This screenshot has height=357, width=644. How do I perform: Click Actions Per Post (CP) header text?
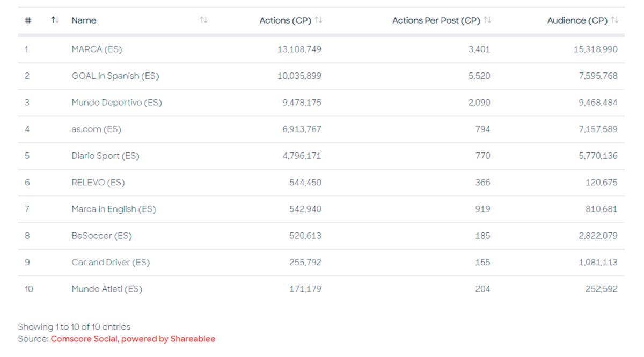click(x=436, y=20)
